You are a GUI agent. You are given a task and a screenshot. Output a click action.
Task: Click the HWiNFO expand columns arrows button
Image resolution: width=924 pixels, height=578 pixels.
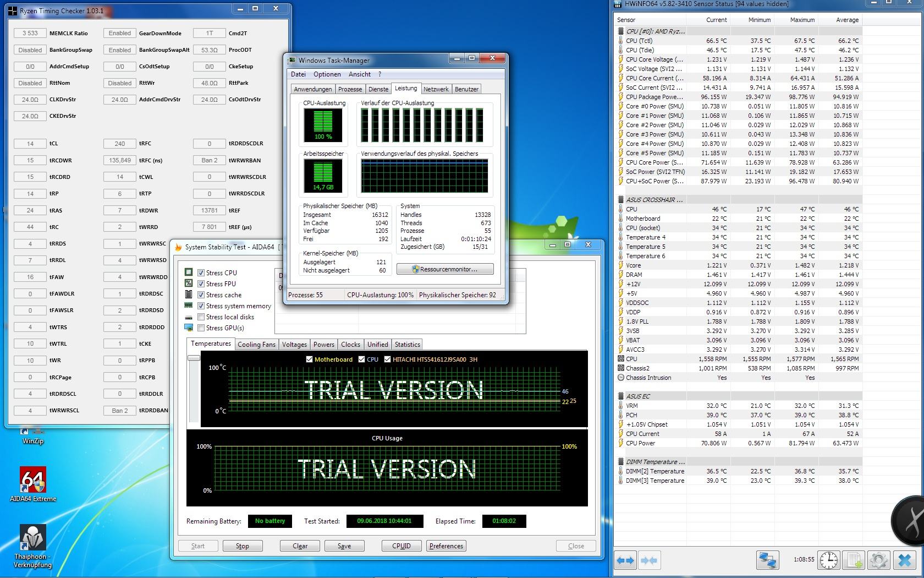click(625, 560)
